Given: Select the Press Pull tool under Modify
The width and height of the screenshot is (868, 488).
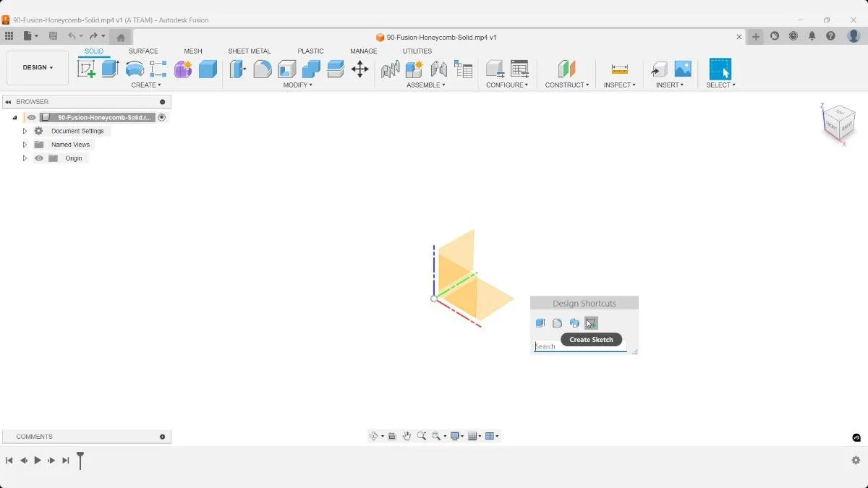Looking at the screenshot, I should pos(237,69).
